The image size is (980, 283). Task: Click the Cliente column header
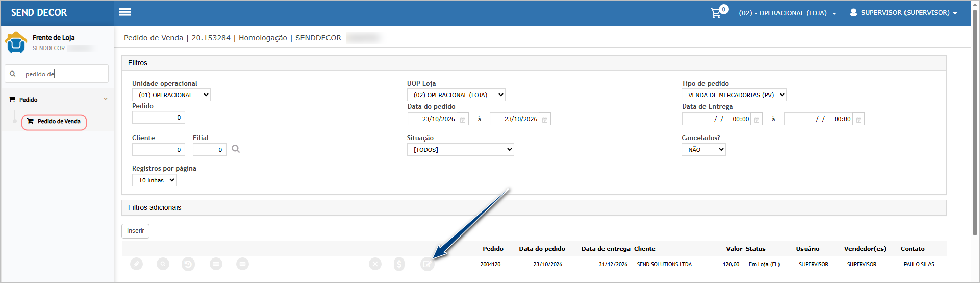coord(644,249)
